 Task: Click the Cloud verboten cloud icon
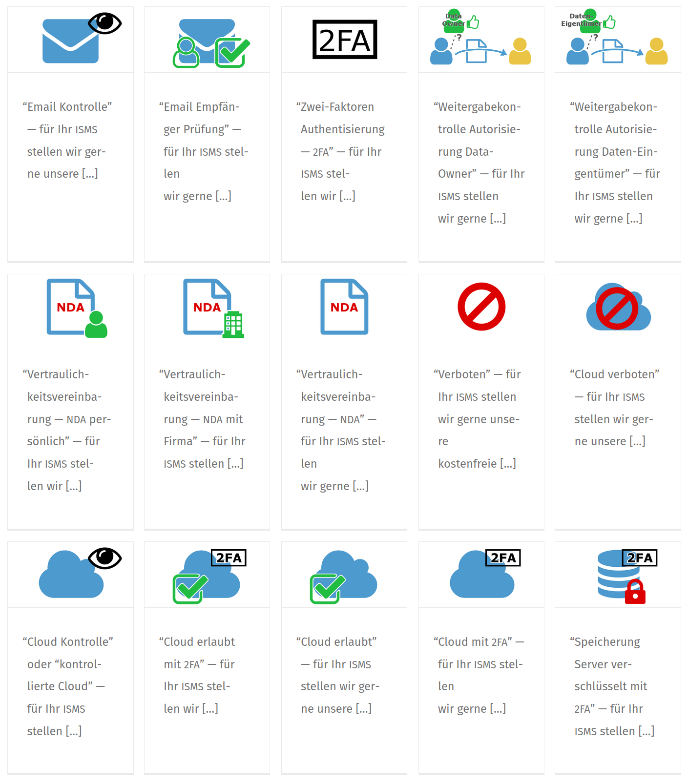[x=618, y=308]
